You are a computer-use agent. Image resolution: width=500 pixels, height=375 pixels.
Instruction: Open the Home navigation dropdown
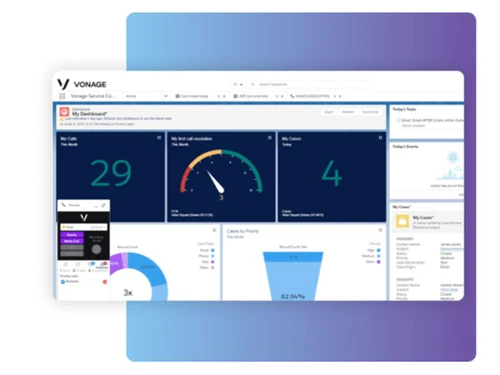coord(165,96)
